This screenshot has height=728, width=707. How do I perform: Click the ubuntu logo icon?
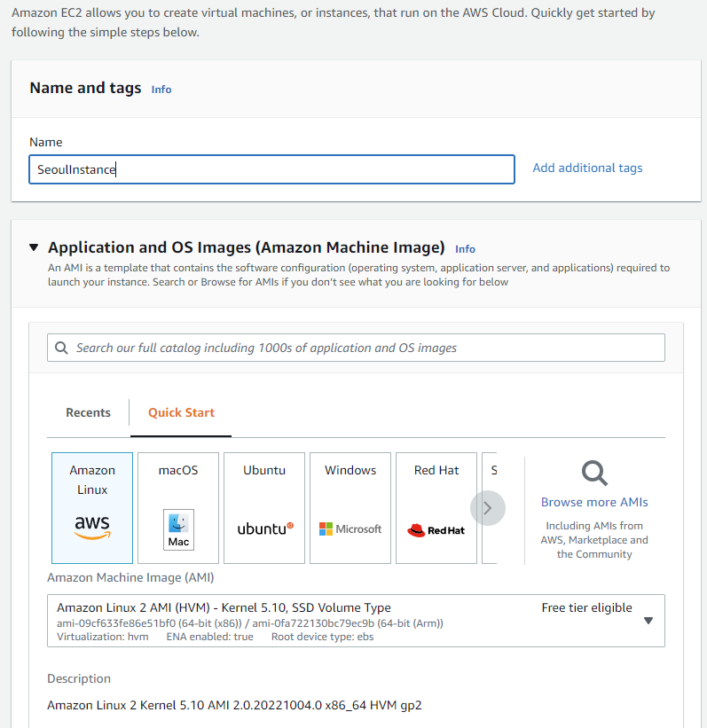pos(265,528)
